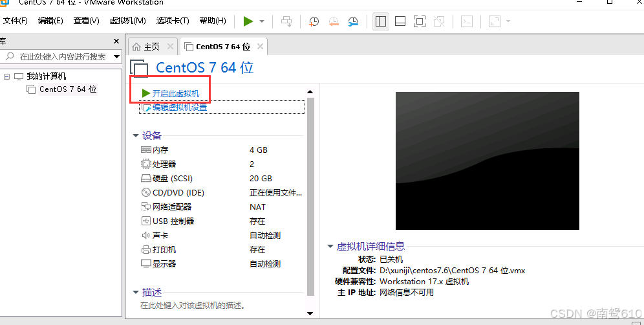Screen dimensions: 644x325
Task: Click the network icon beside 网络适配器
Action: (146, 207)
